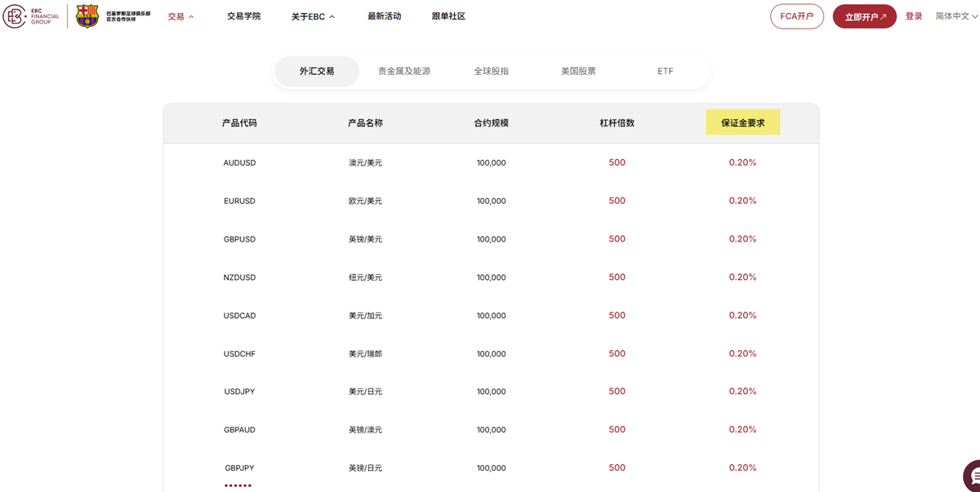This screenshot has width=980, height=492.
Task: Select the EURUSD product row
Action: tap(490, 201)
